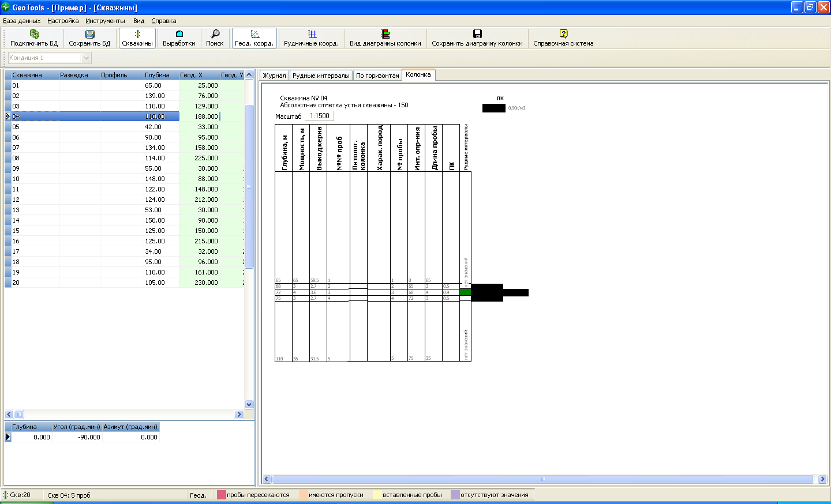Viewport: 831px width, 504px height.
Task: Click the Геод. X column header
Action: pos(199,75)
